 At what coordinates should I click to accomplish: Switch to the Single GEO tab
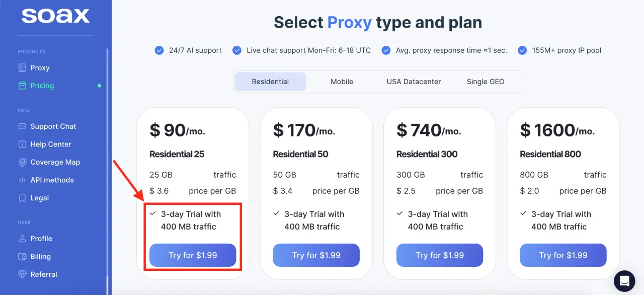point(486,82)
